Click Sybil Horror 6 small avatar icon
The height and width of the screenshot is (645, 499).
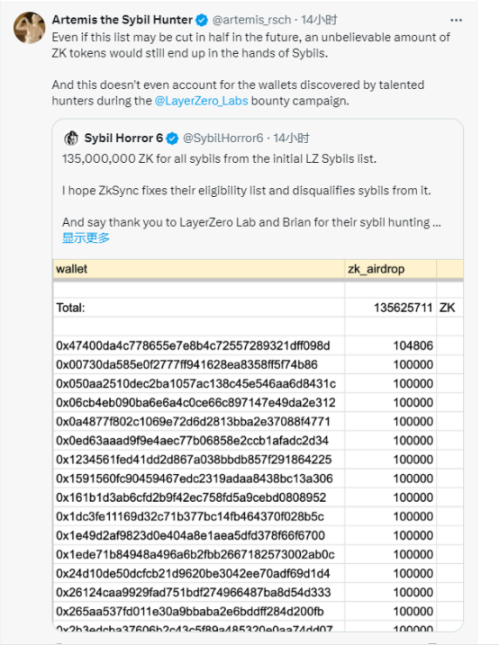pos(71,138)
